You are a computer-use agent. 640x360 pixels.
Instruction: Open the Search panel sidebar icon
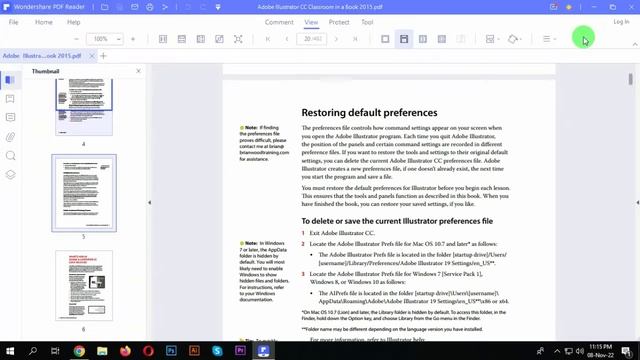tap(10, 156)
